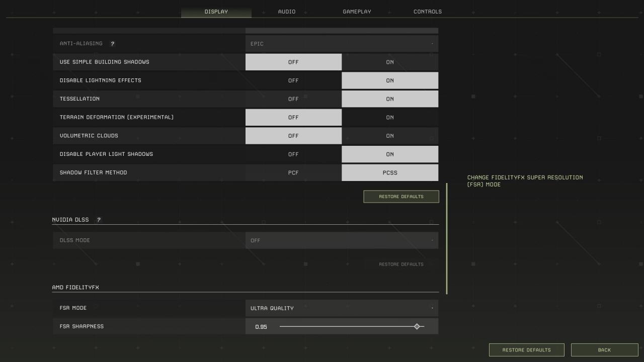
Task: Expand the FSR Mode Ultra Quality dropdown
Action: click(342, 308)
